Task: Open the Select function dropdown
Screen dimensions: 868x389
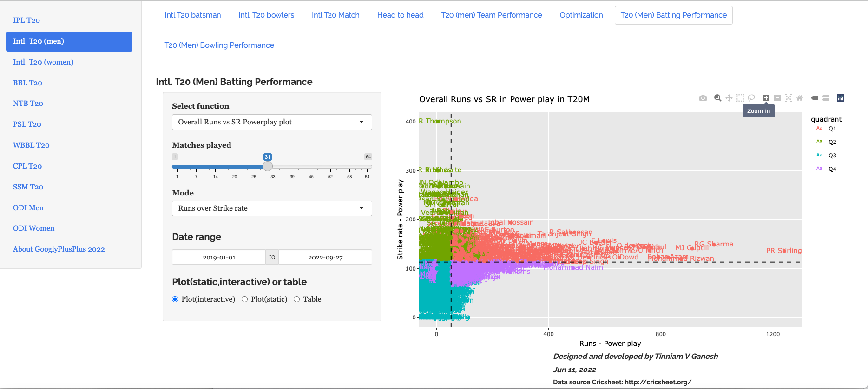Action: (x=272, y=122)
